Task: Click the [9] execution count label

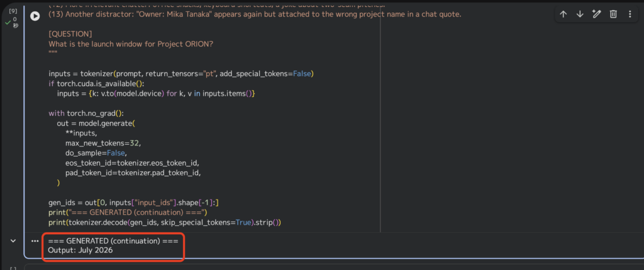Action: (x=13, y=11)
